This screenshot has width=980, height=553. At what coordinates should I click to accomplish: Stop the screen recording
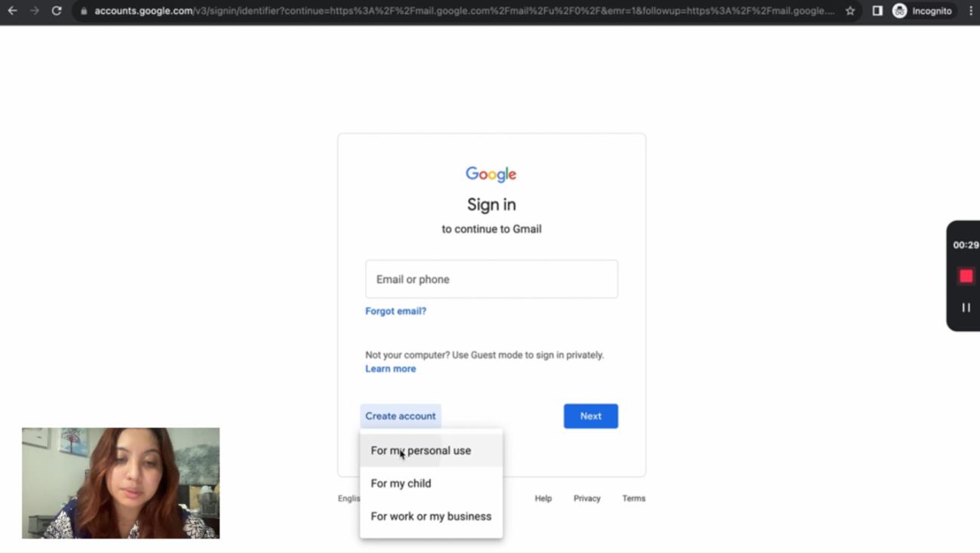(966, 276)
